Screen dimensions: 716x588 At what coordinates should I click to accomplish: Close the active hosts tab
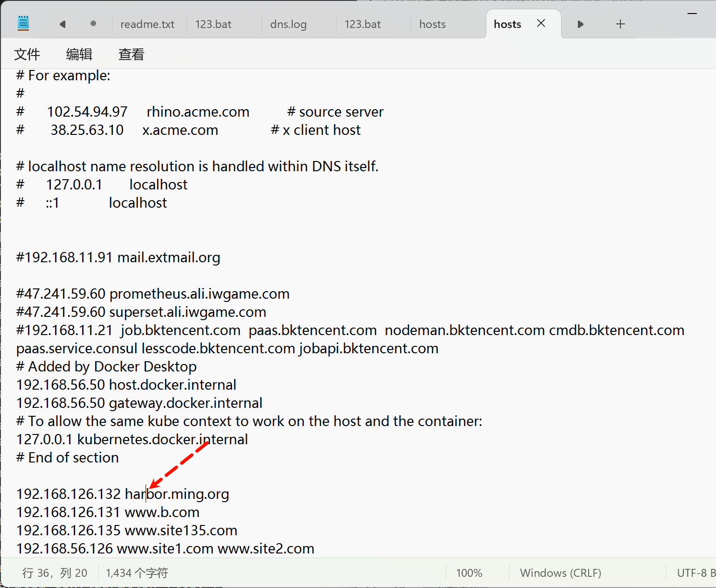pos(541,23)
